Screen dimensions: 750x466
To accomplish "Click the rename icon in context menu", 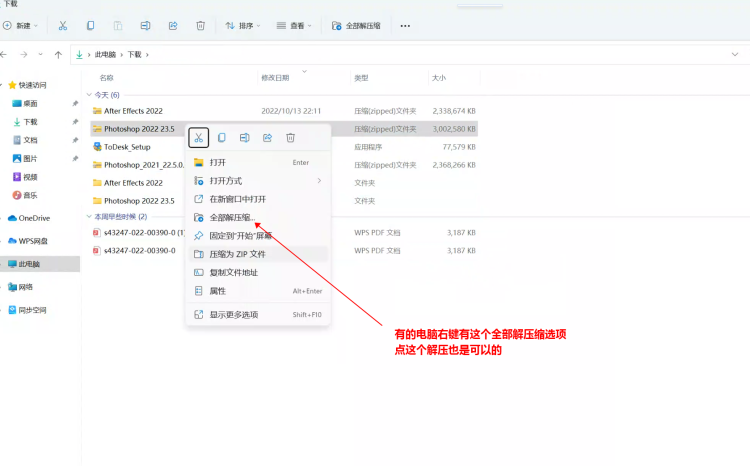I will pyautogui.click(x=244, y=137).
